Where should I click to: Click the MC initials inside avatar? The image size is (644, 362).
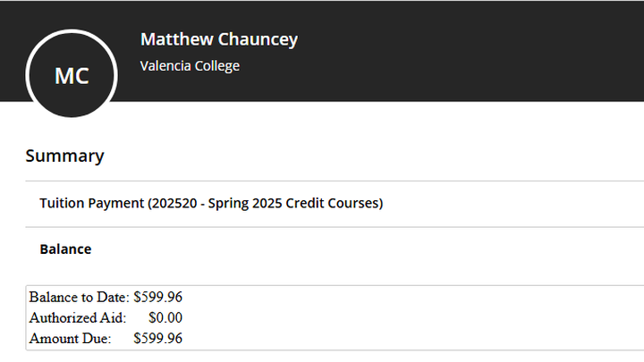[72, 76]
